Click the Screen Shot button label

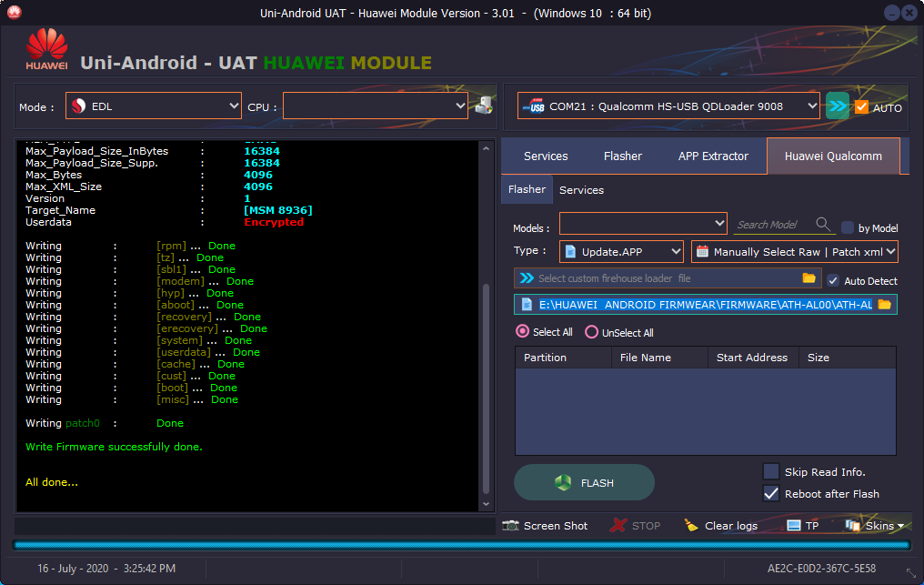[x=556, y=526]
